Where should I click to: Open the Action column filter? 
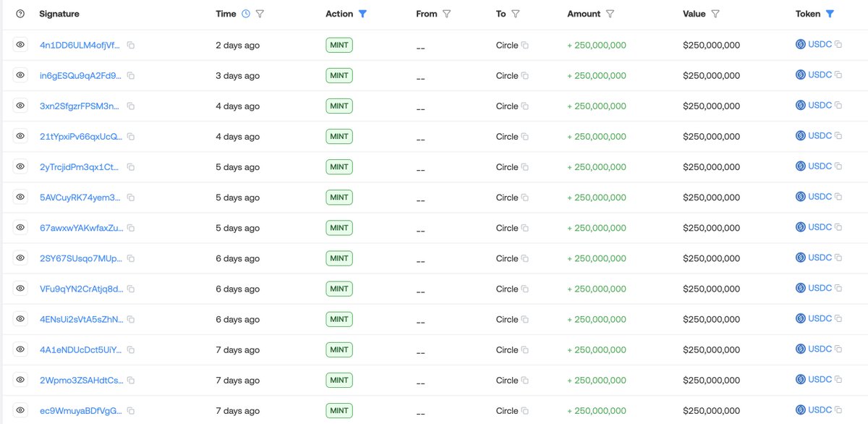[362, 14]
